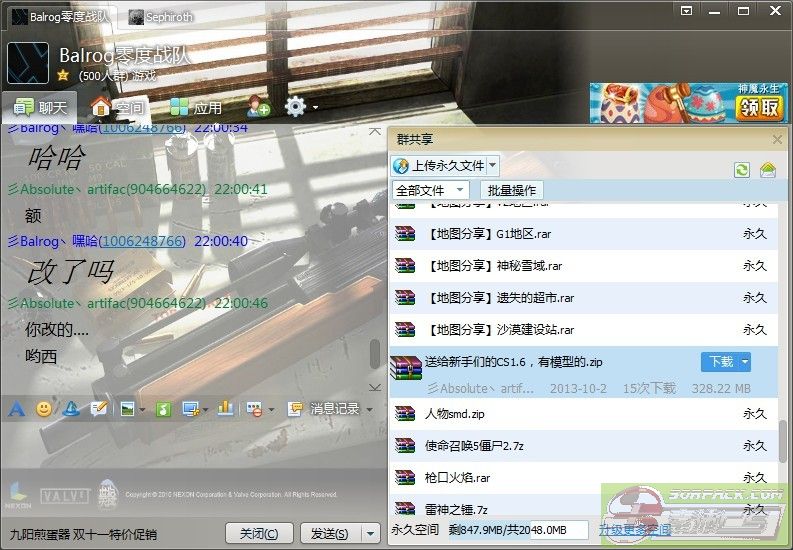Open the arrow next to 下载 button
Viewport: 793px width, 550px height.
pyautogui.click(x=745, y=362)
